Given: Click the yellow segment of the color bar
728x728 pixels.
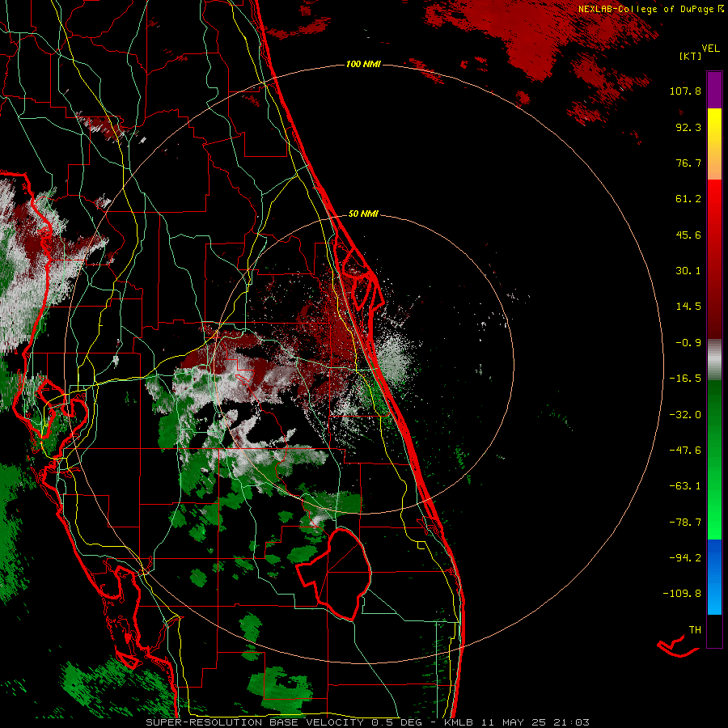Looking at the screenshot, I should (x=714, y=144).
